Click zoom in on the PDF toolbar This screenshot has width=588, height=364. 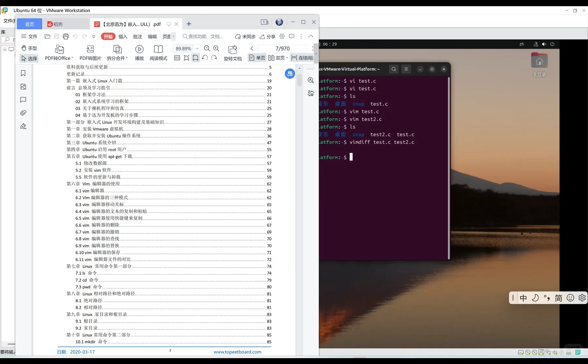tap(217, 48)
